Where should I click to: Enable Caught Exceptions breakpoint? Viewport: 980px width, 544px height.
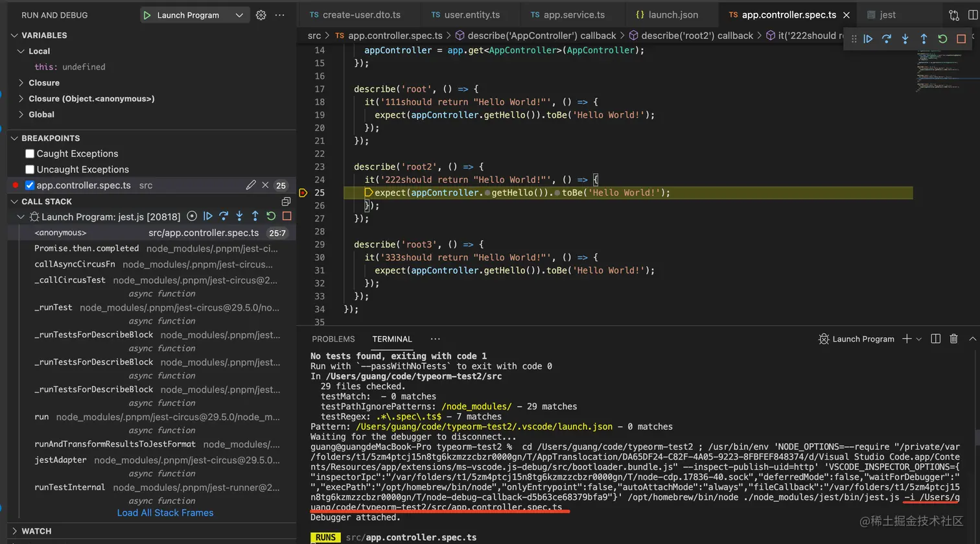30,154
